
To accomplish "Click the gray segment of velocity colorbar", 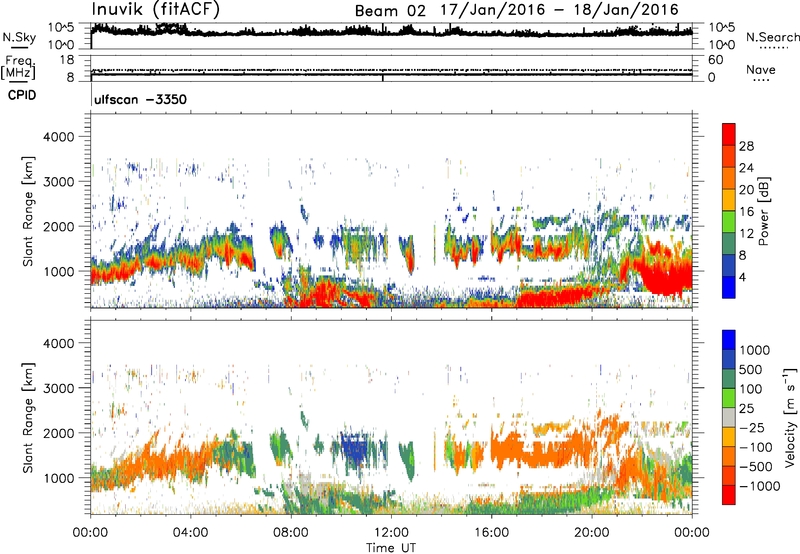I will coord(729,417).
